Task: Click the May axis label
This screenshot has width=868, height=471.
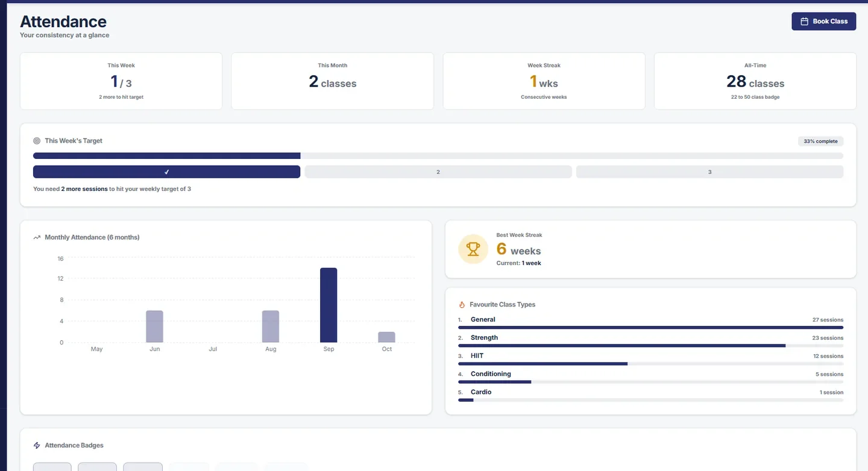Action: (x=96, y=349)
